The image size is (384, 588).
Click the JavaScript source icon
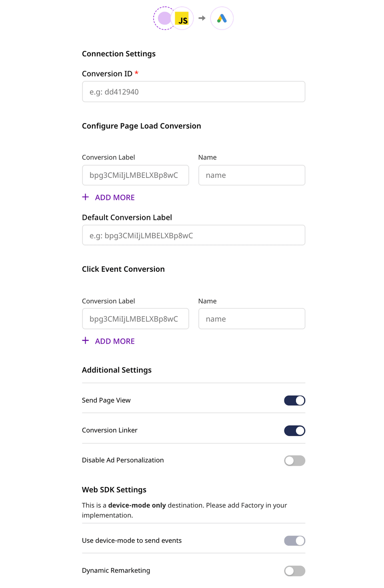[182, 18]
